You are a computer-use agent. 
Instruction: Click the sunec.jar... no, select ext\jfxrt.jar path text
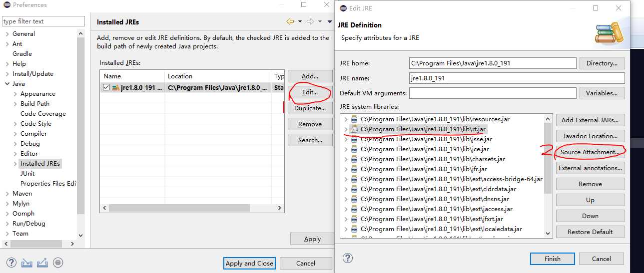click(432, 219)
